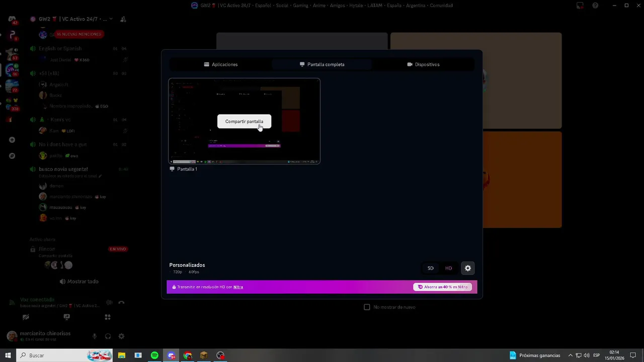The width and height of the screenshot is (644, 362).
Task: Click the EN VIVO badge
Action: pos(118,249)
